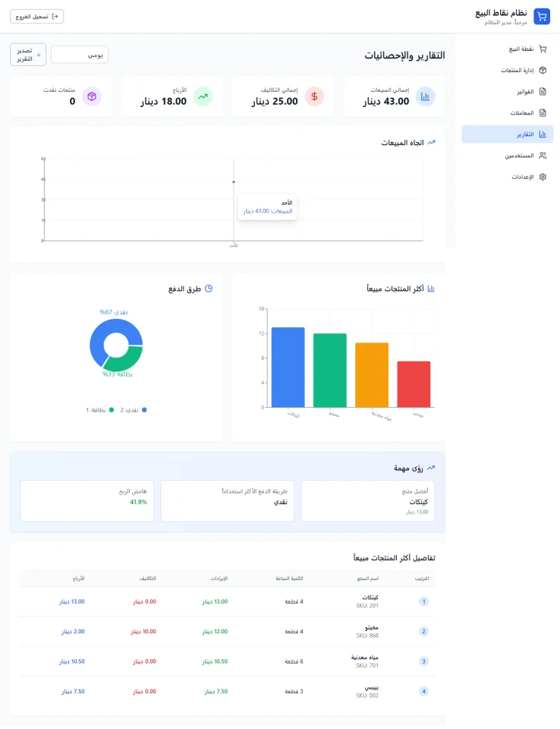Click the 6 قطعة quantity cell
The image size is (560, 729).
(294, 661)
